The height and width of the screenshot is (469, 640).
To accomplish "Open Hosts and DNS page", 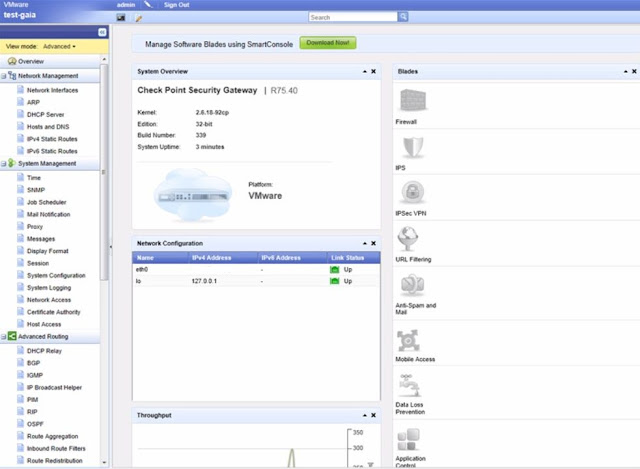I will click(48, 127).
